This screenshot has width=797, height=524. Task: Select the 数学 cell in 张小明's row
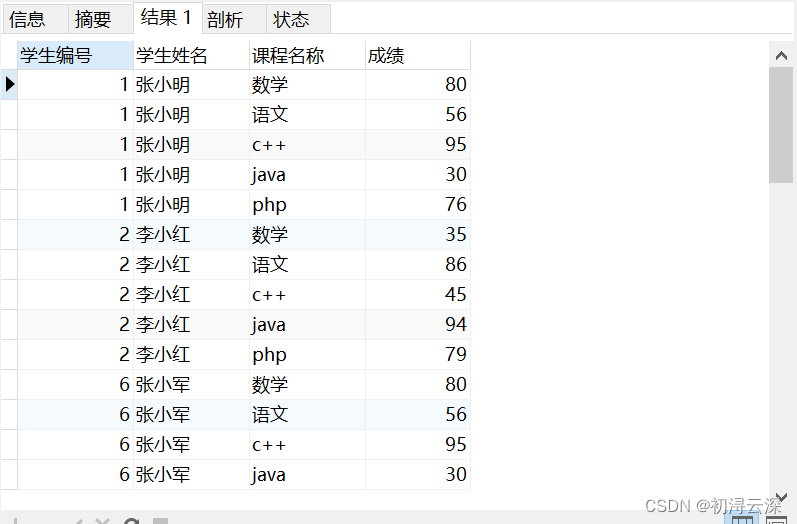point(308,84)
